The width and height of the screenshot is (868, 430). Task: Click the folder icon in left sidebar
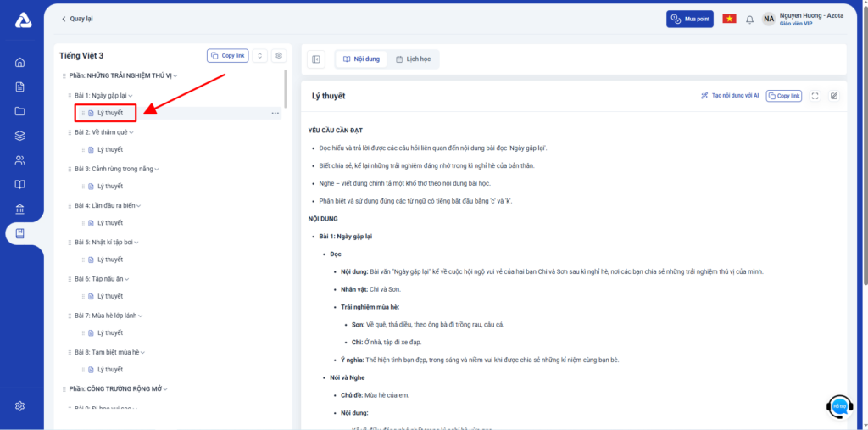coord(20,111)
